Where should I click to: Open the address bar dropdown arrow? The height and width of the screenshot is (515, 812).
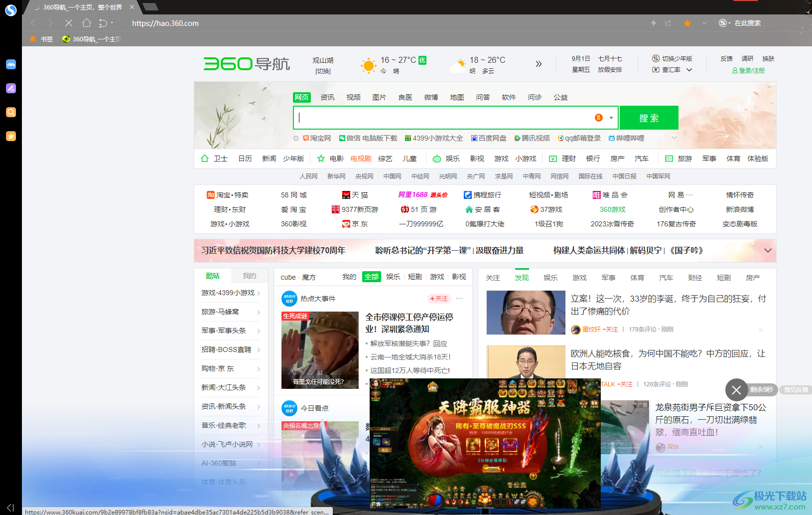pyautogui.click(x=704, y=23)
